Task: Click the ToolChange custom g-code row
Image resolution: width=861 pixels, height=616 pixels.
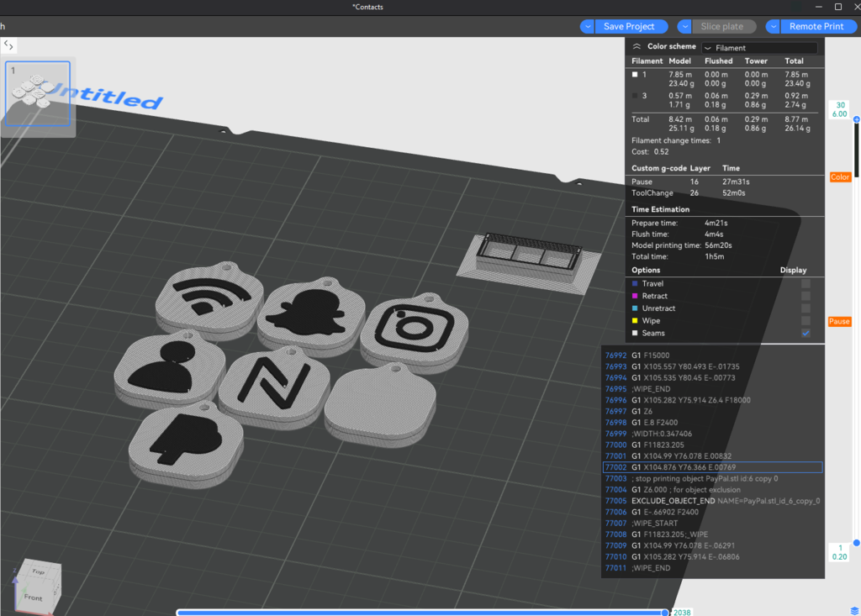Action: [x=725, y=193]
